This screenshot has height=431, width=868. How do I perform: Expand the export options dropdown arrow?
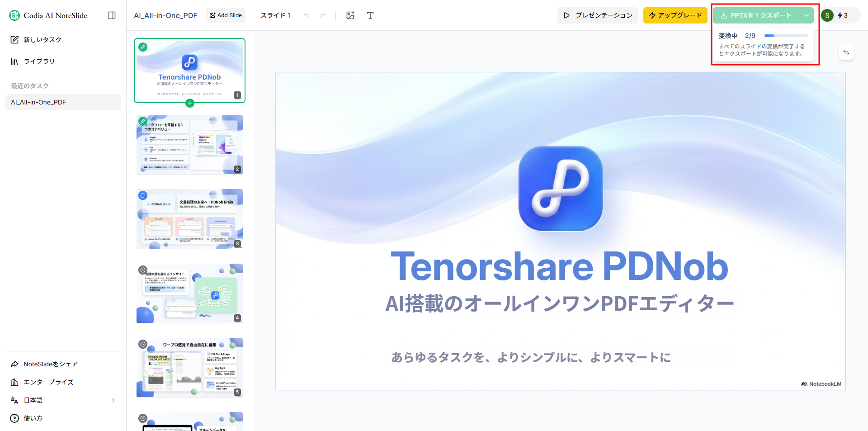pos(807,15)
